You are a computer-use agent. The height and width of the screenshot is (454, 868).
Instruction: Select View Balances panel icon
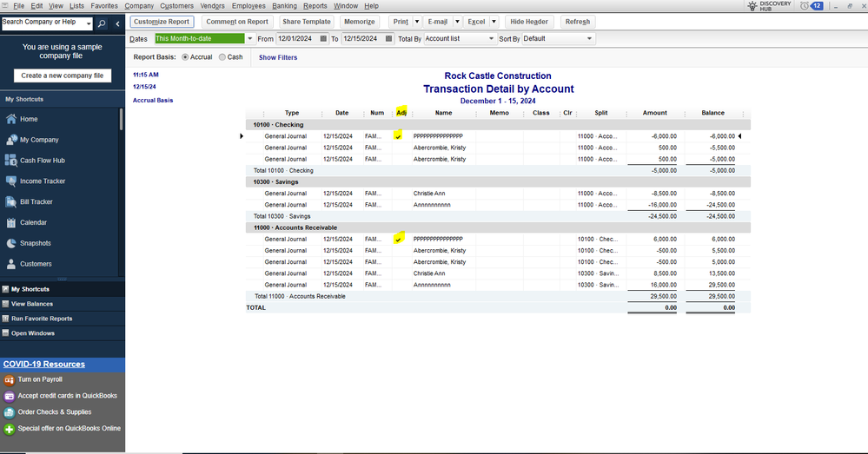pos(5,304)
